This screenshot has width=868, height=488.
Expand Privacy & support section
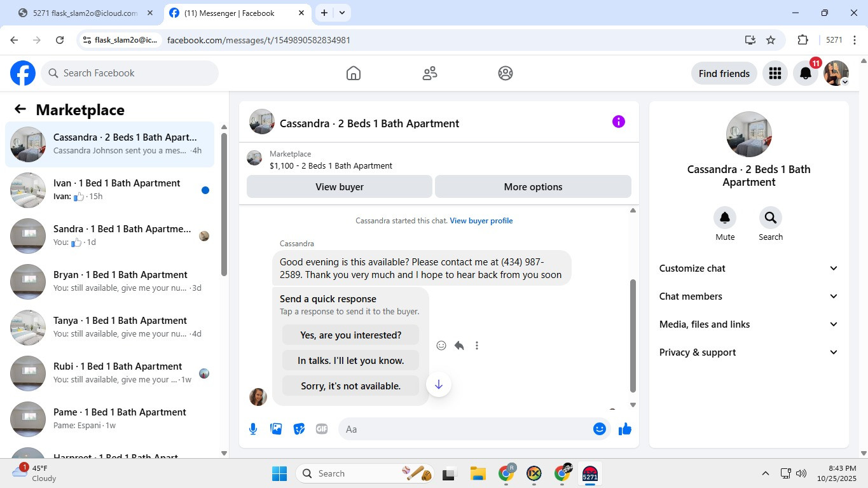(x=749, y=352)
